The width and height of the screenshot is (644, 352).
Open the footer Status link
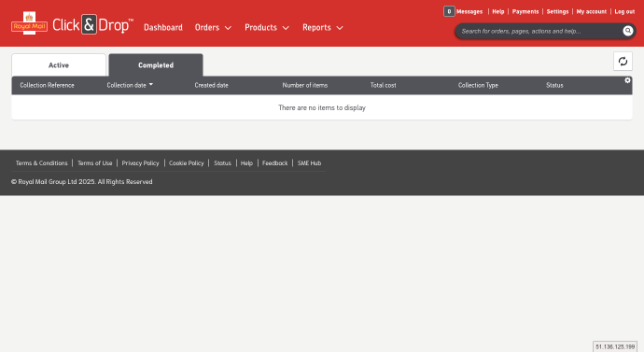pos(223,163)
